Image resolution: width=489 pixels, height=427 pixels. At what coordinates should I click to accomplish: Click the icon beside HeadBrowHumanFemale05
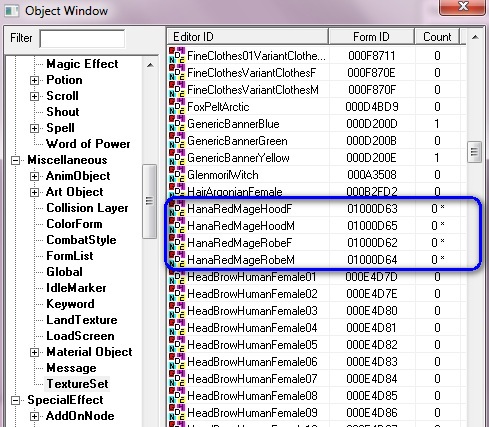pyautogui.click(x=177, y=345)
